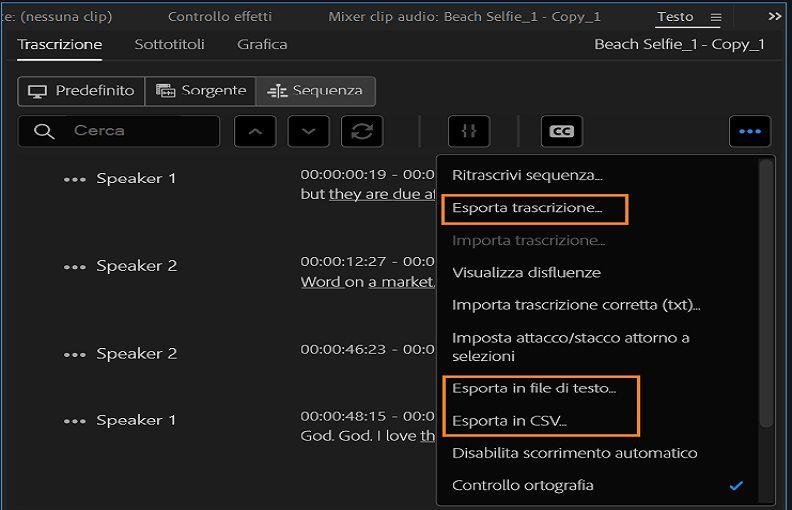Select Imposta attacco/stacco attorno a selezioni
The height and width of the screenshot is (510, 792).
point(571,347)
